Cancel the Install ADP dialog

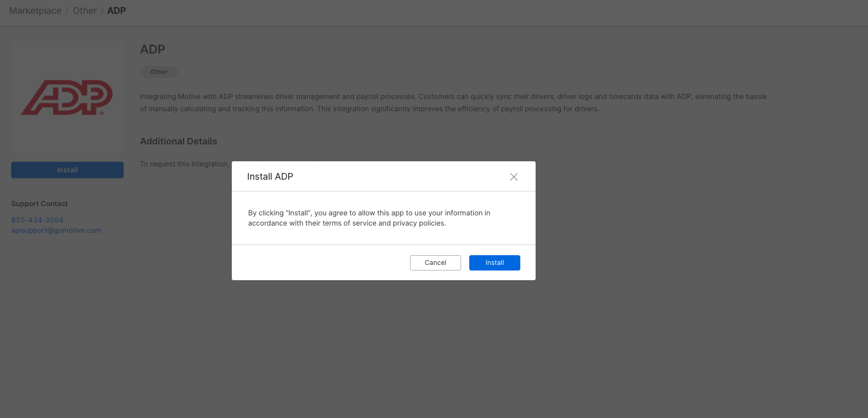[x=435, y=263]
